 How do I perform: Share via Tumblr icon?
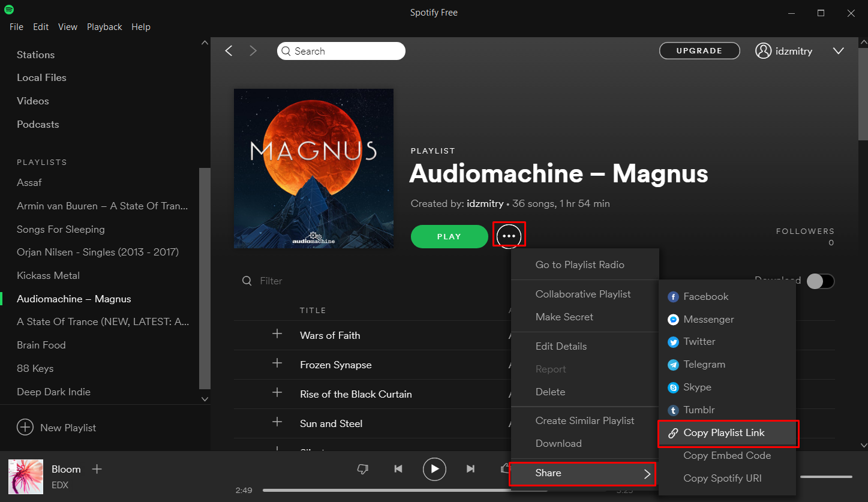tap(673, 410)
